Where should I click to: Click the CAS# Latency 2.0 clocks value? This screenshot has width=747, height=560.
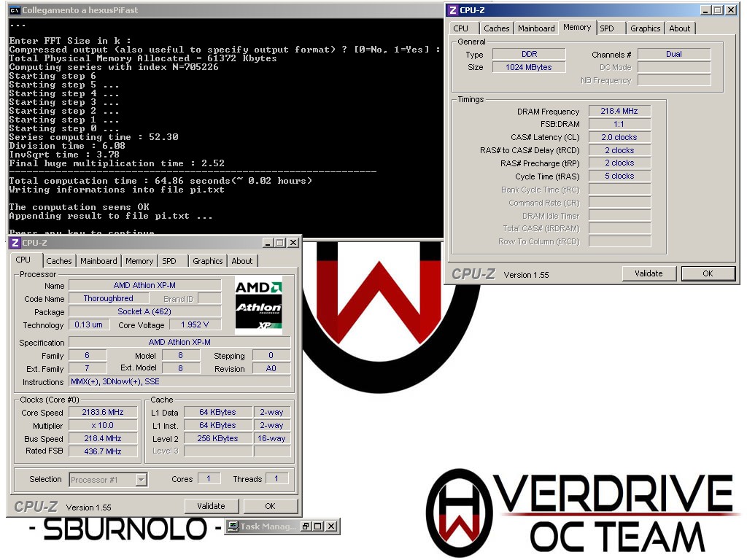tap(619, 137)
